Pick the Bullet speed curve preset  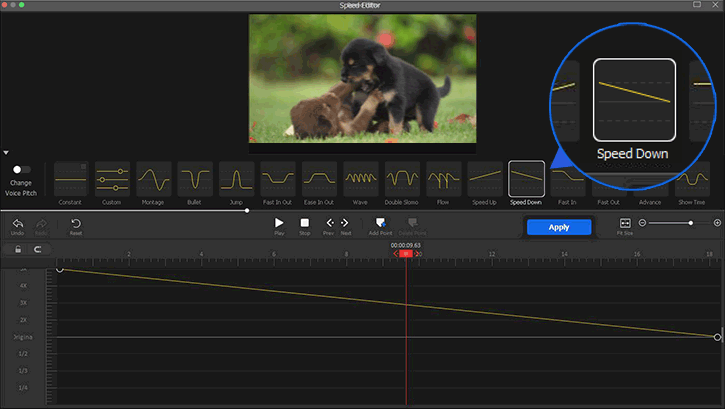click(195, 179)
